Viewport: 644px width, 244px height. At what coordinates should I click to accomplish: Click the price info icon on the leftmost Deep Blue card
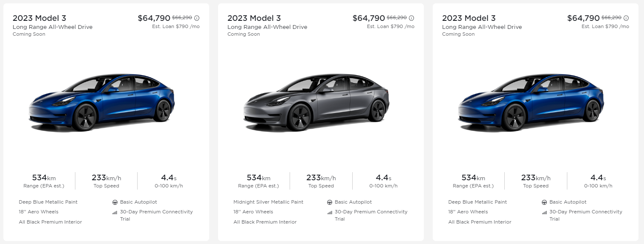coord(197,18)
